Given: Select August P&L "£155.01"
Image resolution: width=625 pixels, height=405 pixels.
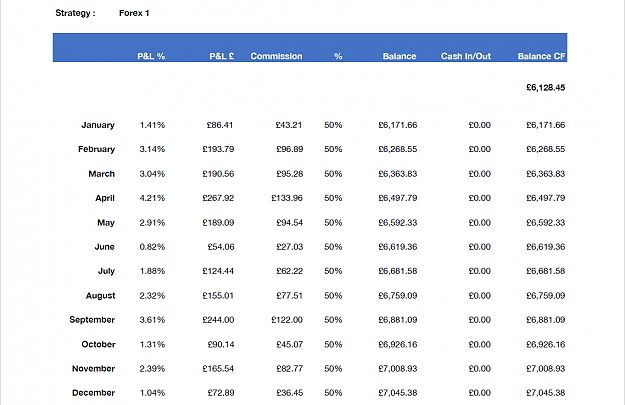Looking at the screenshot, I should pos(218,296).
